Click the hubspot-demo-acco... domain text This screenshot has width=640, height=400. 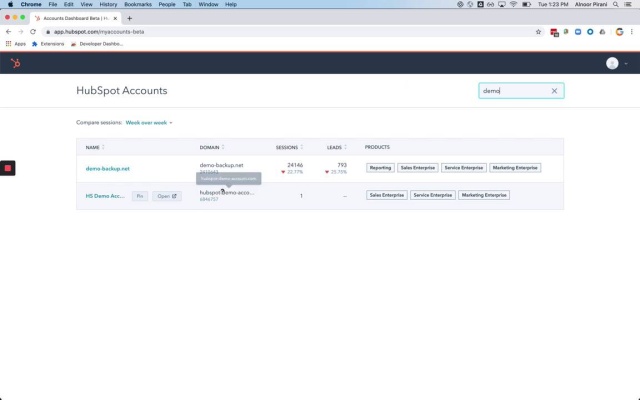(227, 193)
